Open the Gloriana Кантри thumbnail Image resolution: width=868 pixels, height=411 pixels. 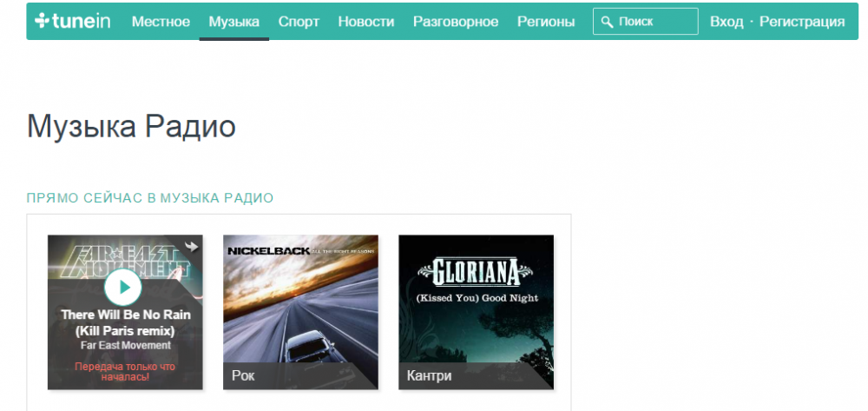(476, 312)
